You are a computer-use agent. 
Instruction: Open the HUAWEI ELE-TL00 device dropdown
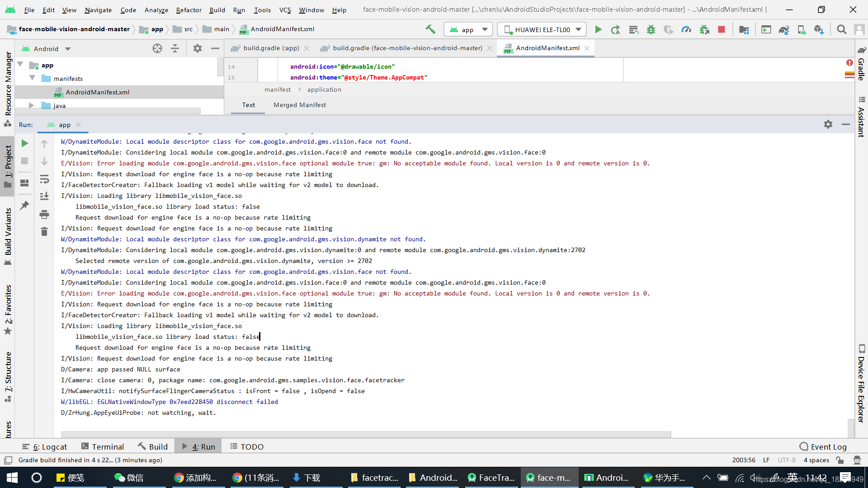point(542,30)
